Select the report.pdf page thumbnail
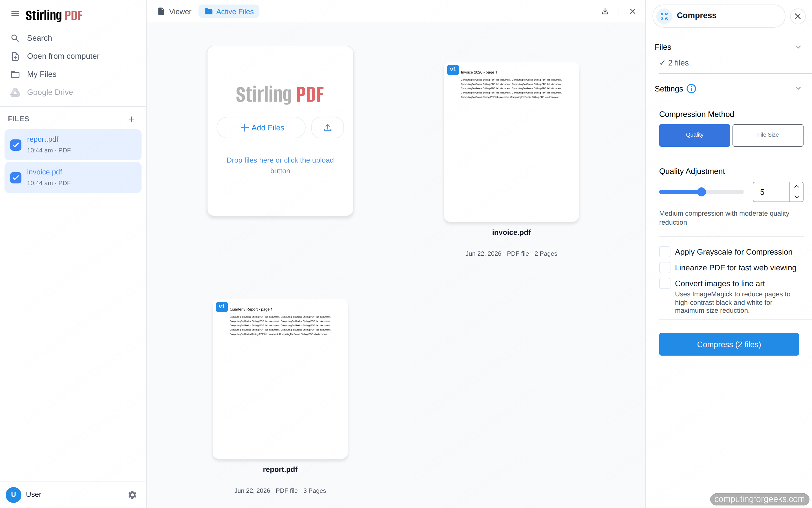This screenshot has height=508, width=812. tap(280, 379)
